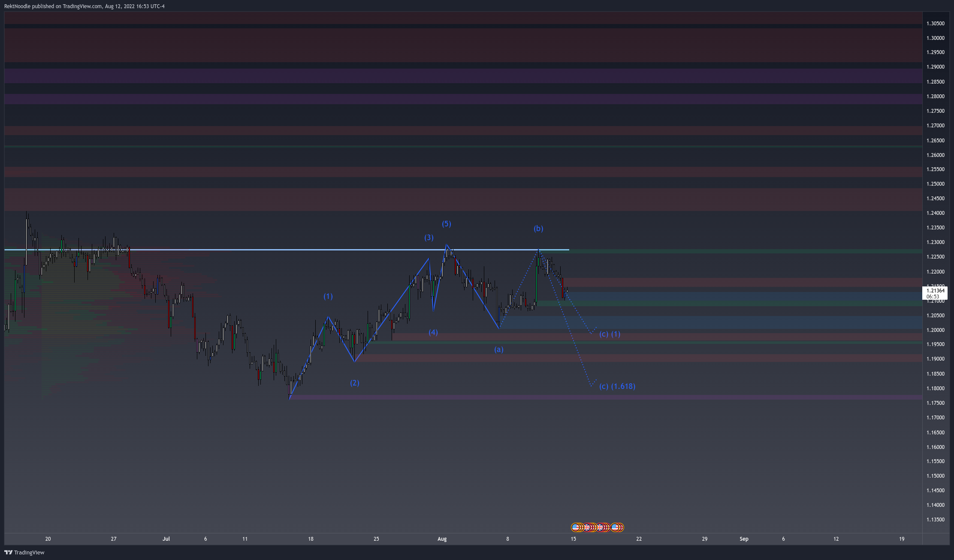Select the (a) wave label

point(499,349)
